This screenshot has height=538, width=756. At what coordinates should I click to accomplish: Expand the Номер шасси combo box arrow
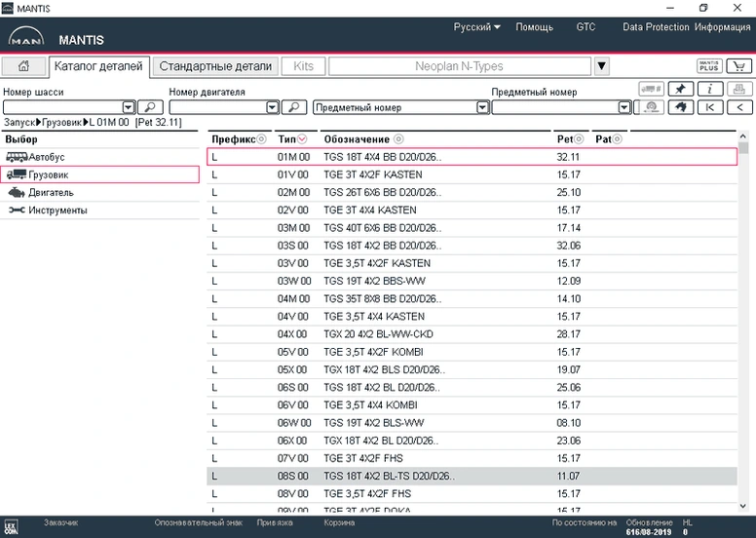tap(129, 107)
